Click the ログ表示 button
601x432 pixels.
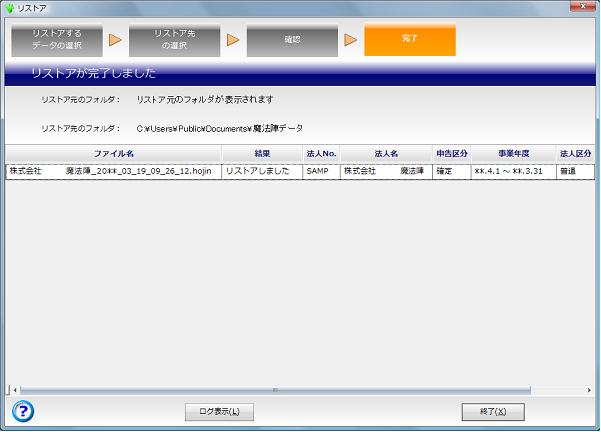click(219, 412)
